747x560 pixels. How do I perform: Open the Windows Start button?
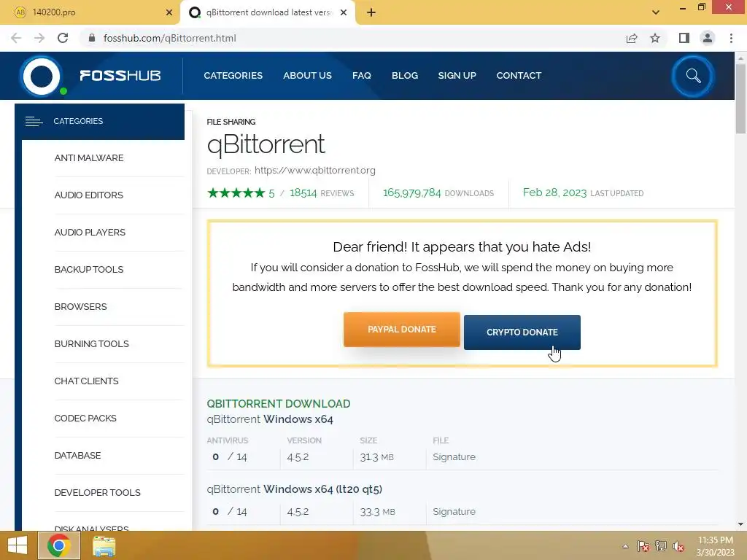point(18,545)
